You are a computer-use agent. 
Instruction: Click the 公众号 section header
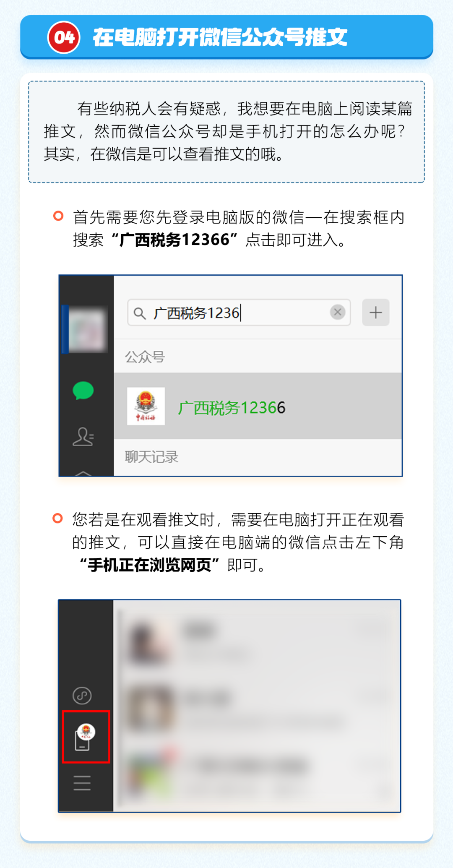(145, 357)
